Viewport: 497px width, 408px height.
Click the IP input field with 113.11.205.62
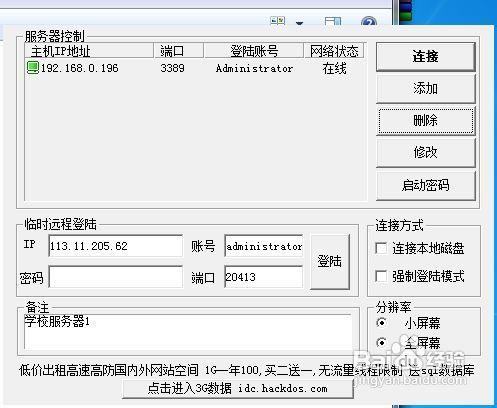pos(115,246)
